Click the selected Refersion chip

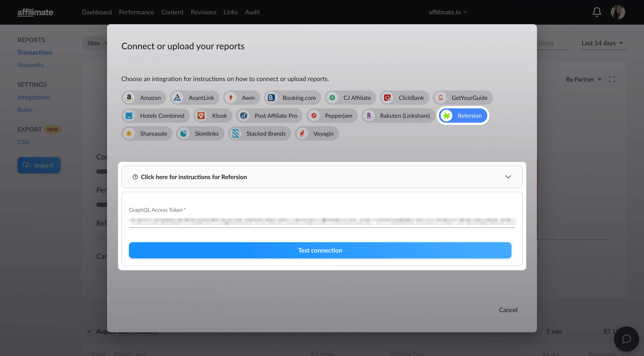coord(463,116)
